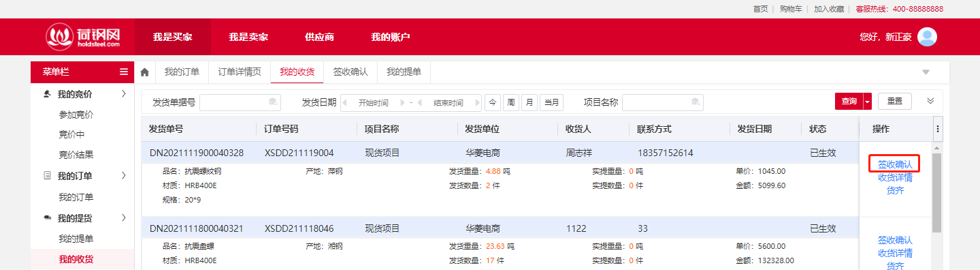
Task: Switch to 我的提单 tab
Action: (404, 72)
